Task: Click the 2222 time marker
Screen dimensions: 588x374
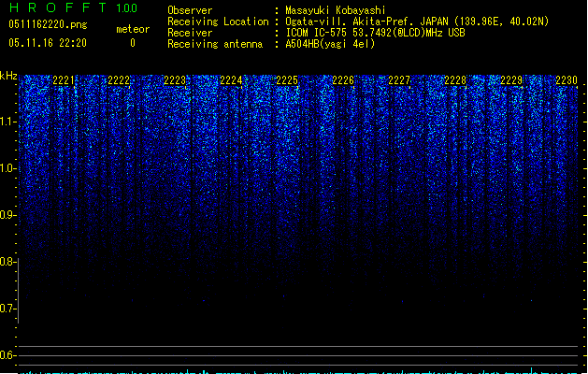Action: [x=119, y=80]
